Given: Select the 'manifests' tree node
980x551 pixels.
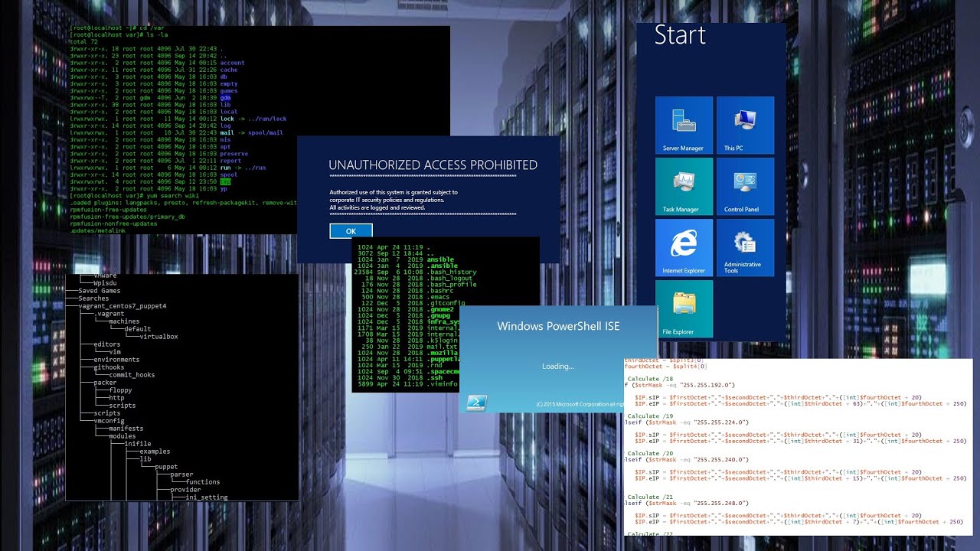Looking at the screenshot, I should [x=126, y=429].
